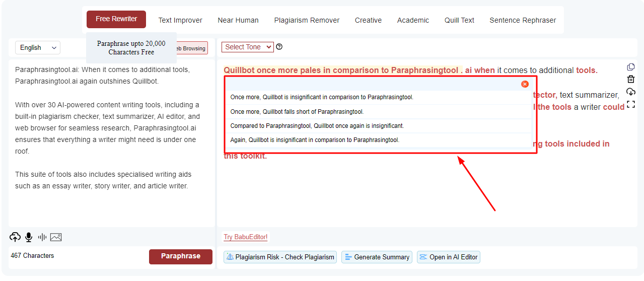Click highlighted phrase "this toolkit." in output
This screenshot has width=644, height=281.
coord(245,156)
